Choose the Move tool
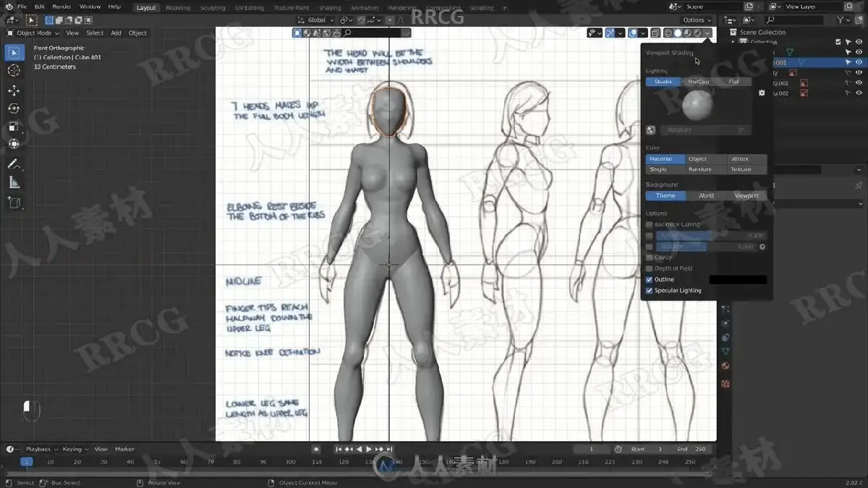Viewport: 868px width, 488px height. point(14,90)
